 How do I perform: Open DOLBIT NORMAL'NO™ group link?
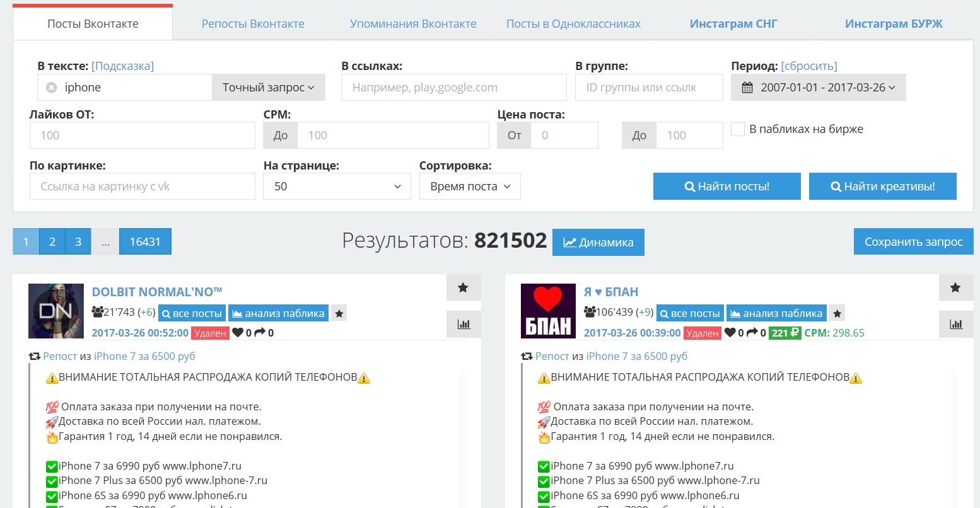click(x=157, y=292)
